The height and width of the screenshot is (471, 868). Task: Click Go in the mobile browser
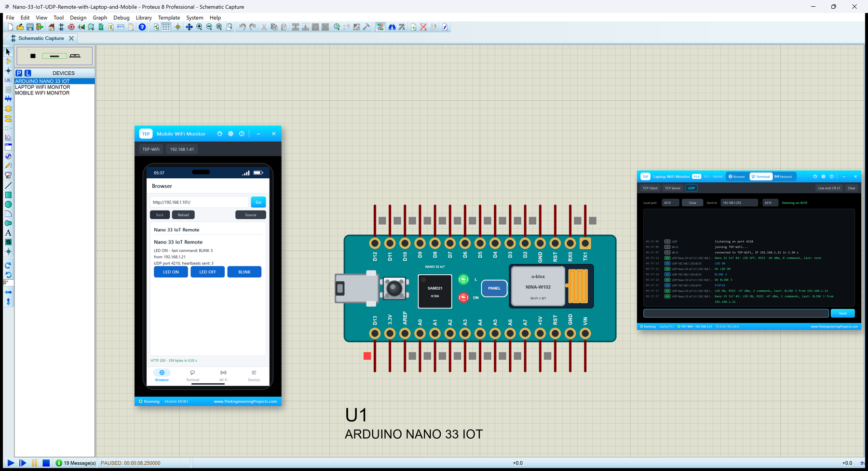click(x=258, y=202)
